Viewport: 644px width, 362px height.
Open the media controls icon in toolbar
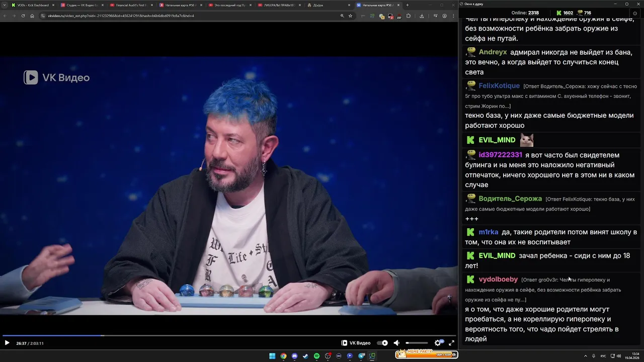coord(435,16)
